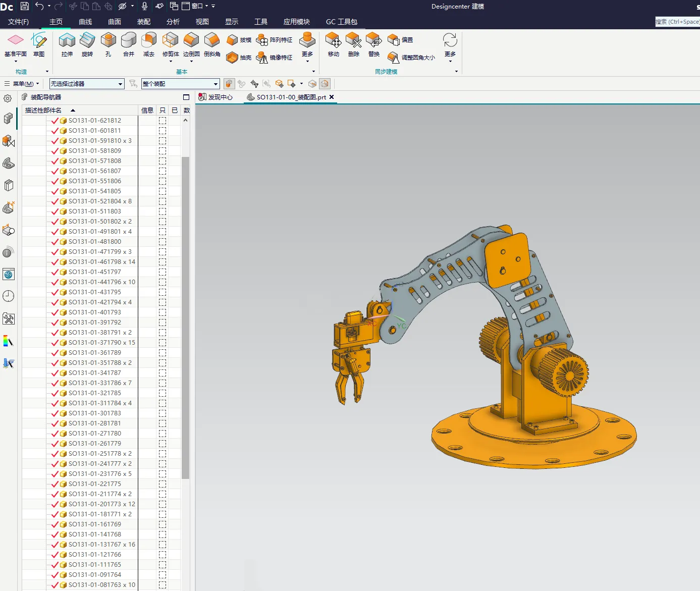Open the history clock sidebar tab
The height and width of the screenshot is (591, 700).
(x=9, y=296)
